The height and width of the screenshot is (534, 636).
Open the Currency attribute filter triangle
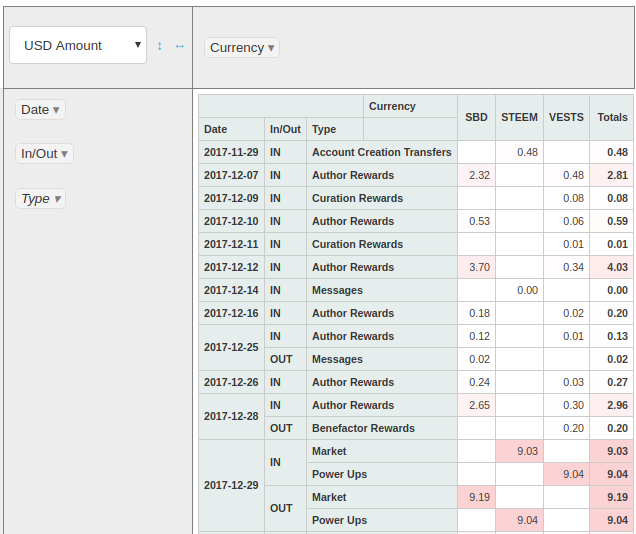[x=271, y=48]
